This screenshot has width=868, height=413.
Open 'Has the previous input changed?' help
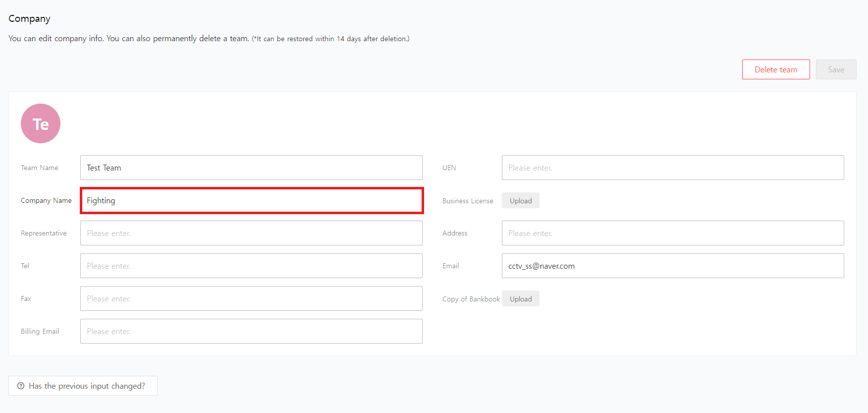tap(87, 386)
